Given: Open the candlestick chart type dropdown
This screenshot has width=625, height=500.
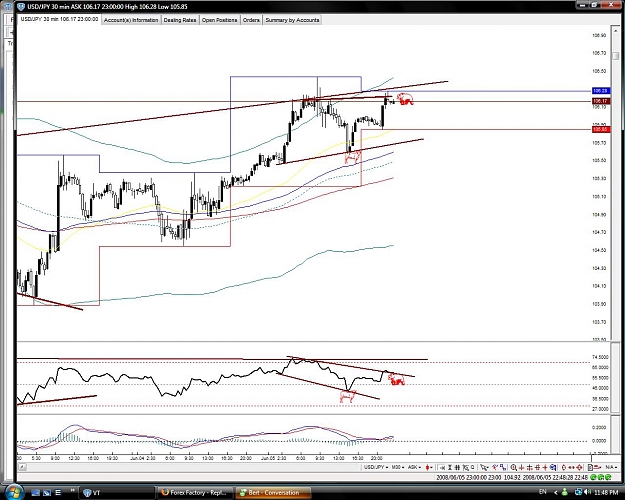Looking at the screenshot, I should (429, 467).
